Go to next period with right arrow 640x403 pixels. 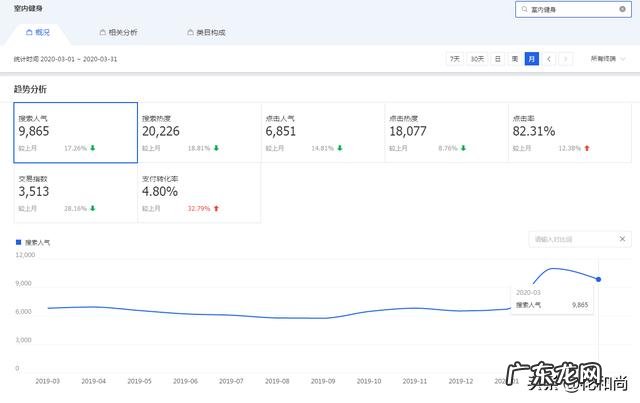566,59
